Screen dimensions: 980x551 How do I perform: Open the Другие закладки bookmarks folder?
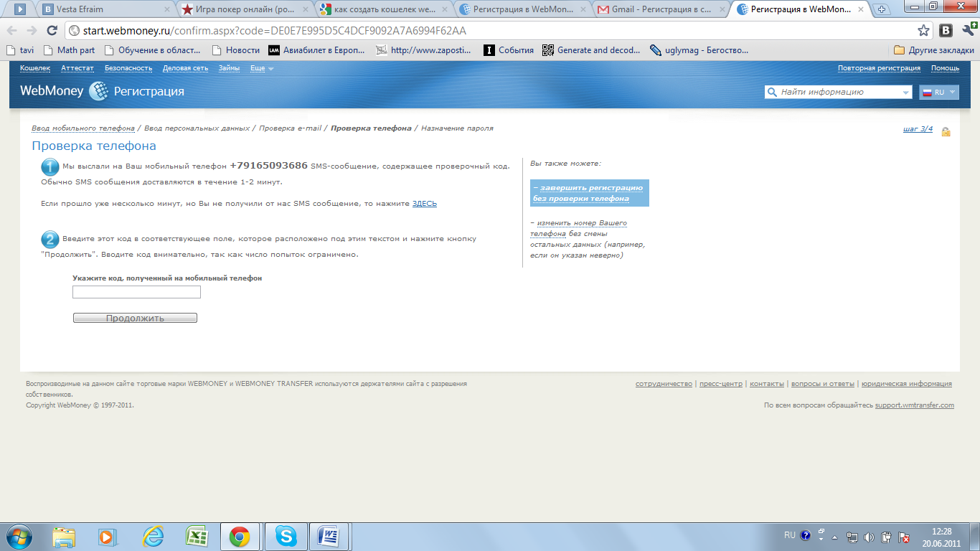[x=934, y=50]
